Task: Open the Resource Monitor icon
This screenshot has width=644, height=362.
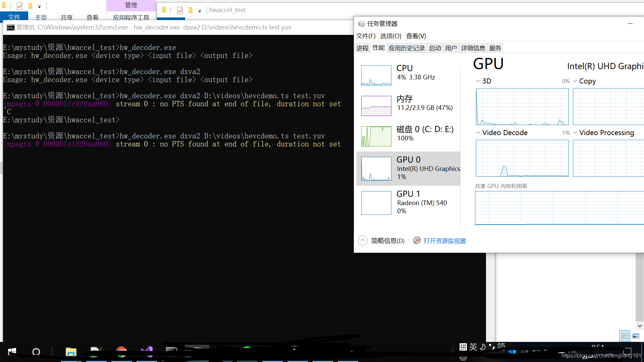Action: 417,240
